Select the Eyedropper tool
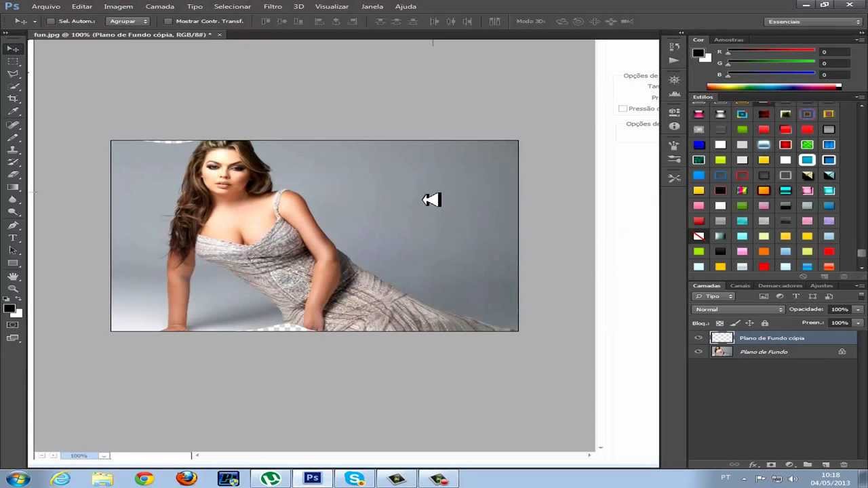 (x=13, y=111)
